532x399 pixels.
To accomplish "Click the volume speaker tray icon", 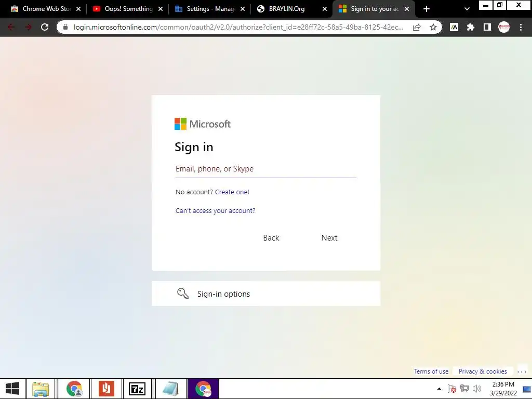I will pos(477,389).
